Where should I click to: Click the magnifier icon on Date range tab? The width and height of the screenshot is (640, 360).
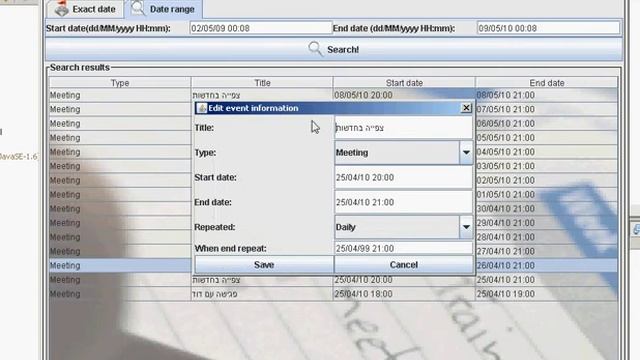click(138, 8)
